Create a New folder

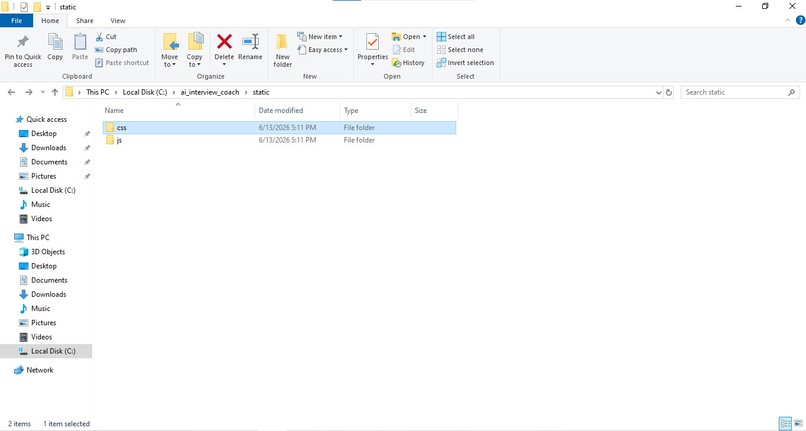[x=282, y=50]
